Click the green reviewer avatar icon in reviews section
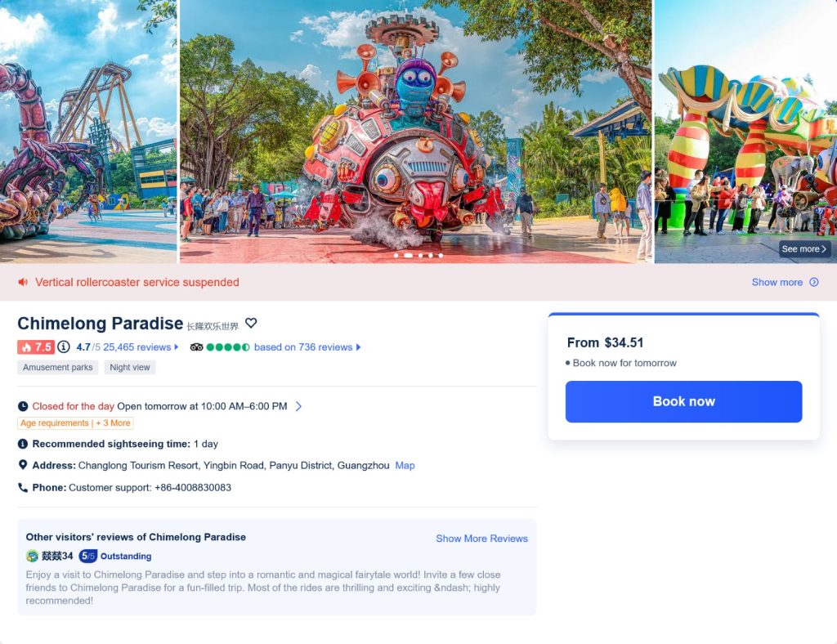Viewport: 837px width, 644px height. click(30, 556)
